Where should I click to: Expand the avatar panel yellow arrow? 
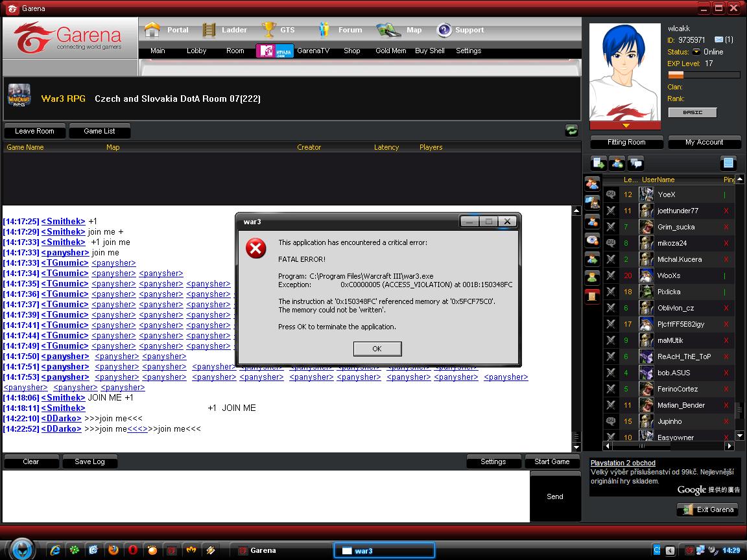point(626,125)
